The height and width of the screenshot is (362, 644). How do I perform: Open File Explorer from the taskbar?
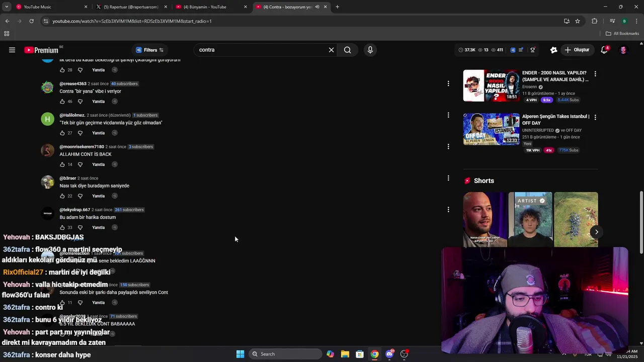[x=345, y=354]
